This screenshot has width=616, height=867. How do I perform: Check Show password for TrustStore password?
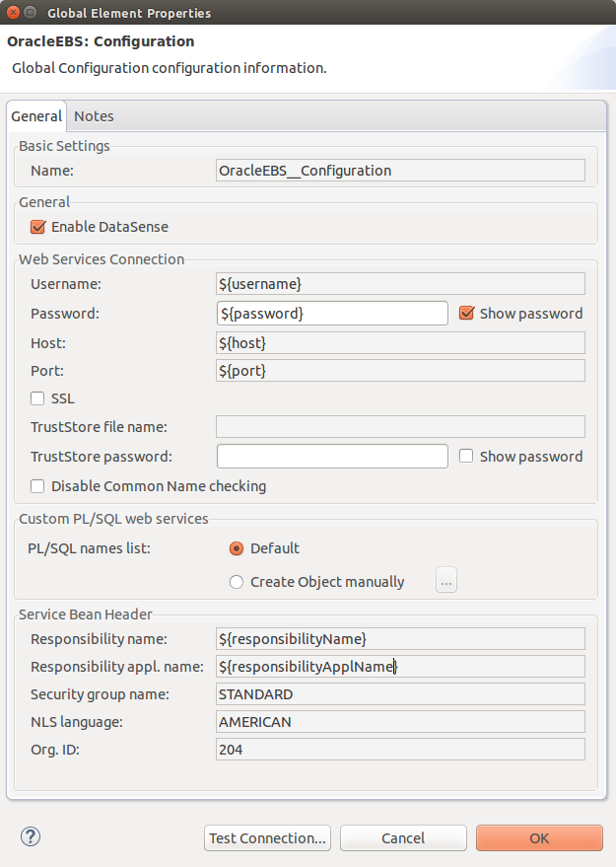(x=466, y=455)
